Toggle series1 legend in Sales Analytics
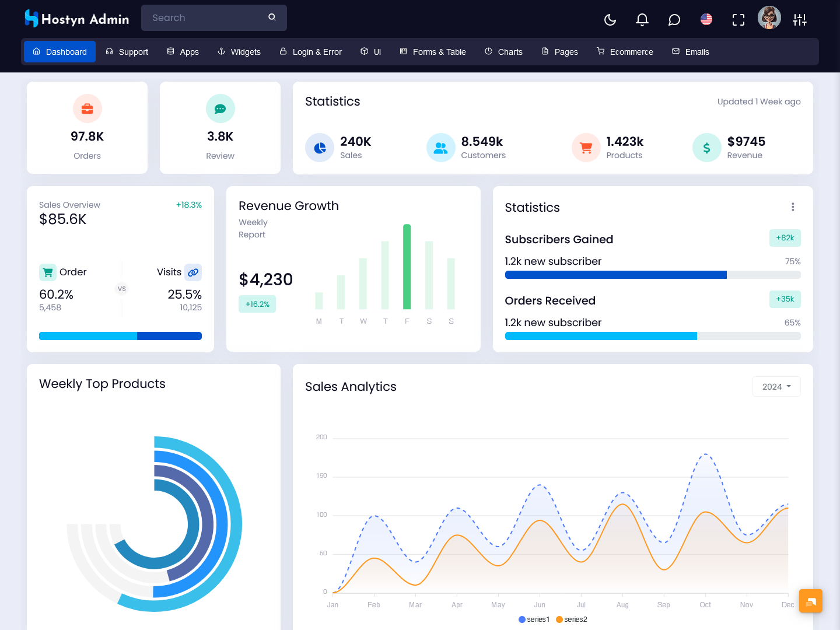Screen dimensions: 840x630 [x=534, y=619]
